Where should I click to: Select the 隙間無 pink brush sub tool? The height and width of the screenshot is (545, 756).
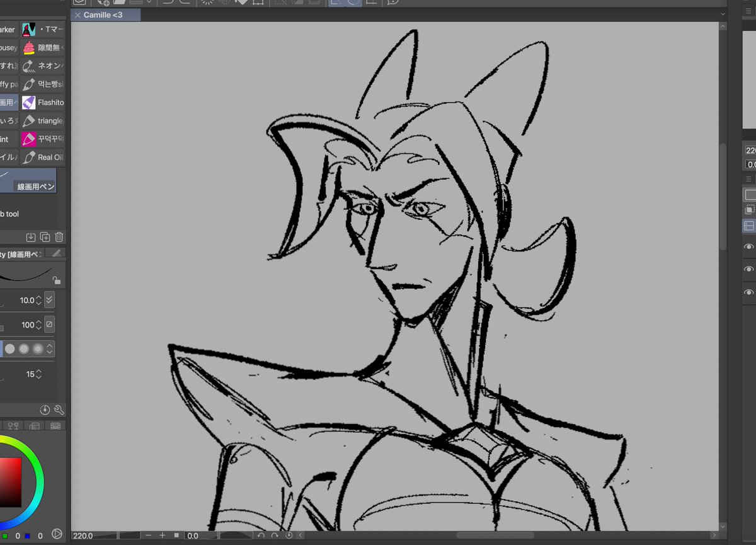(42, 48)
